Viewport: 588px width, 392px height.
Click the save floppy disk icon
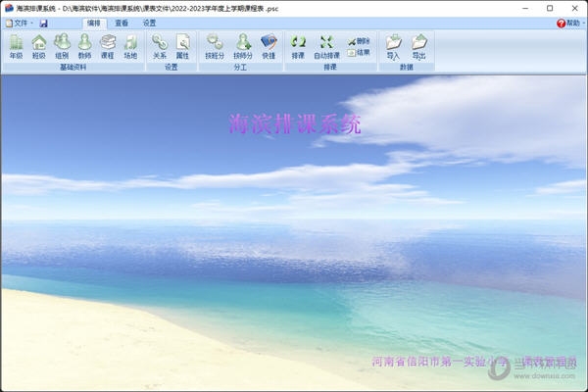point(43,24)
